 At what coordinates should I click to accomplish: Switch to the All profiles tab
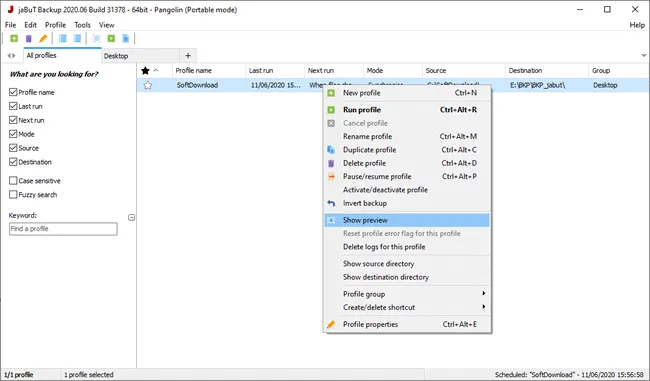[62, 56]
